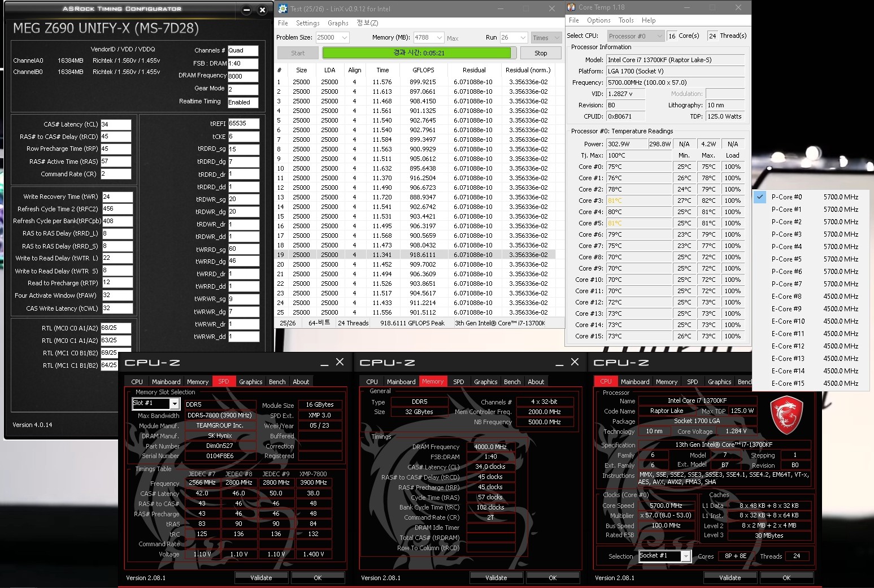
Task: Open Memory tab in CPU-Z window showing Processor info
Action: pyautogui.click(x=667, y=382)
